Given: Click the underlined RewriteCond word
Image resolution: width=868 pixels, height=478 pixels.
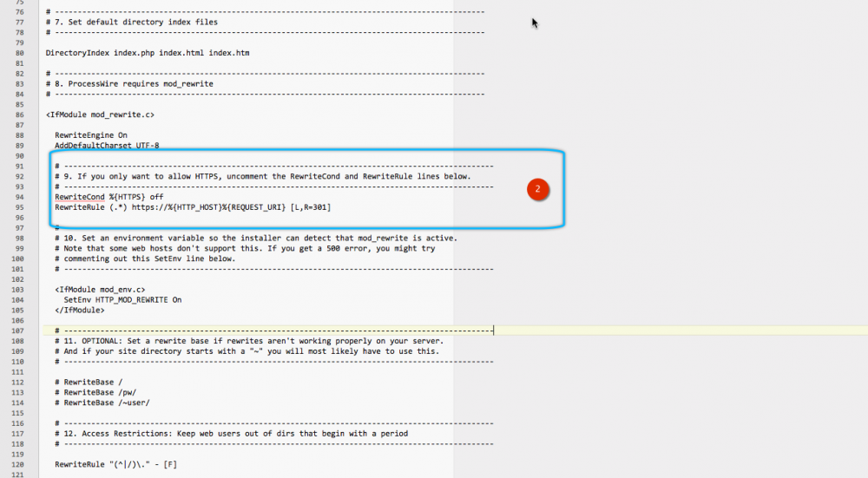Looking at the screenshot, I should click(x=80, y=197).
